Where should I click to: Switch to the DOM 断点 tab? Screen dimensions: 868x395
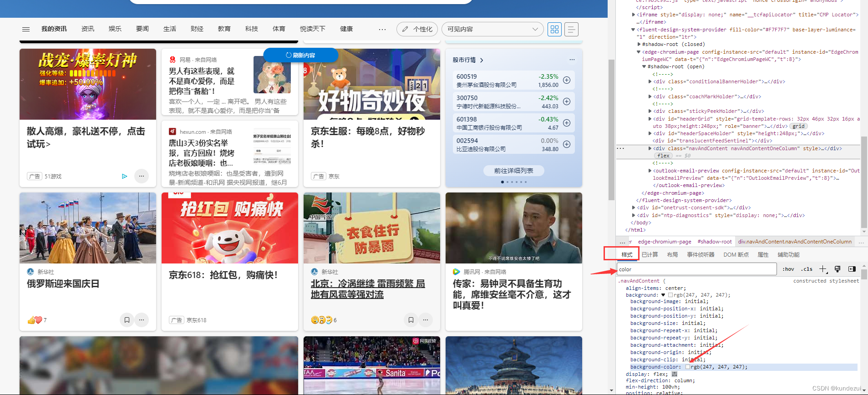pos(736,254)
